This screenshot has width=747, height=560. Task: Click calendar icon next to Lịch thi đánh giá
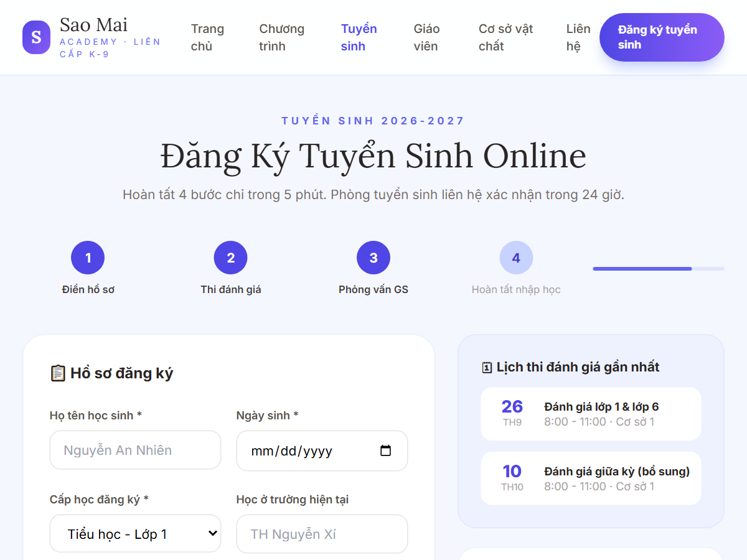click(x=487, y=367)
